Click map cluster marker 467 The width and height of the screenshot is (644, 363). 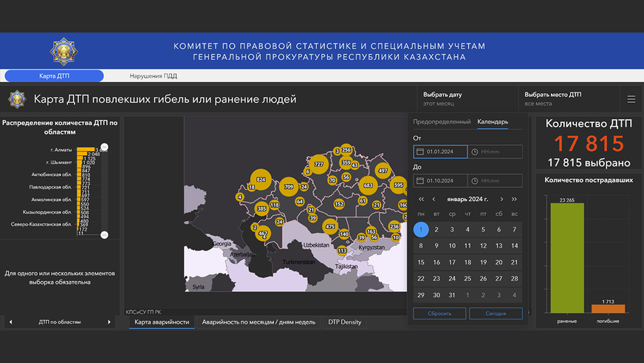263,233
